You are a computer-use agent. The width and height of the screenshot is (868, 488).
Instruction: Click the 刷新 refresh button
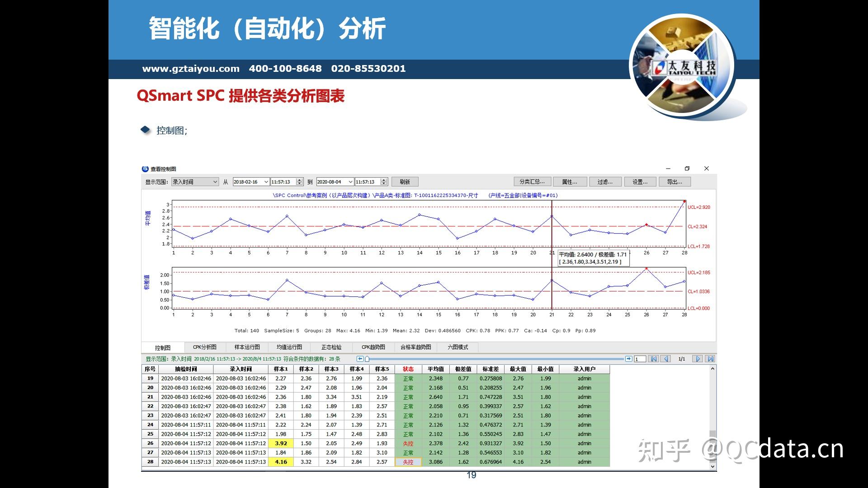[x=405, y=181]
